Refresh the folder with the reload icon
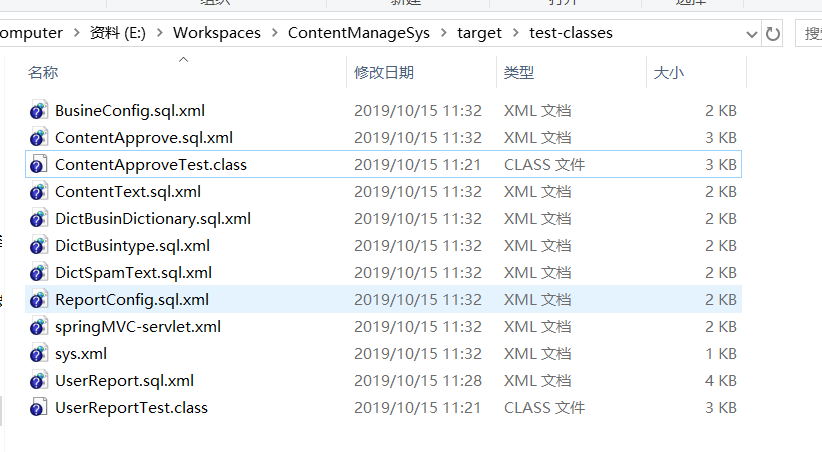 (x=773, y=34)
